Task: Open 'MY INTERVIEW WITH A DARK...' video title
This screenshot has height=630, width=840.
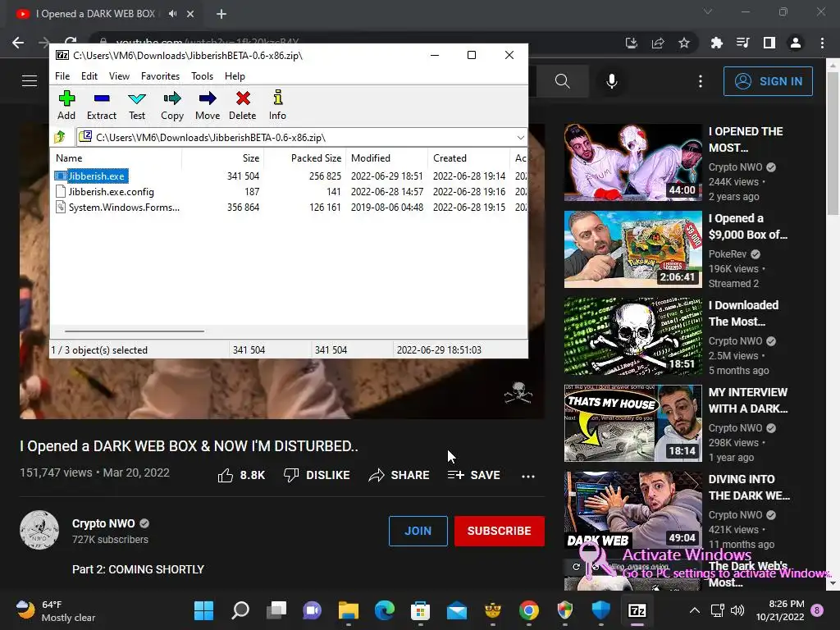Action: (748, 400)
